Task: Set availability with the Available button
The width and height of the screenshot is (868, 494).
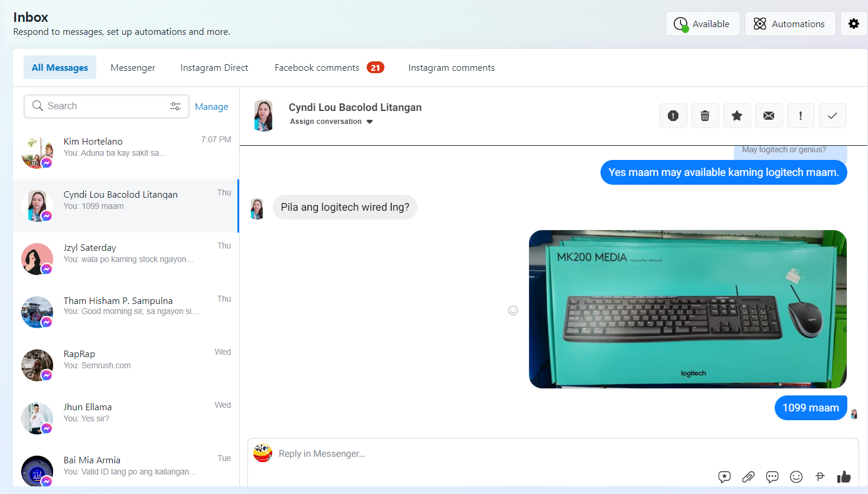Action: tap(703, 24)
